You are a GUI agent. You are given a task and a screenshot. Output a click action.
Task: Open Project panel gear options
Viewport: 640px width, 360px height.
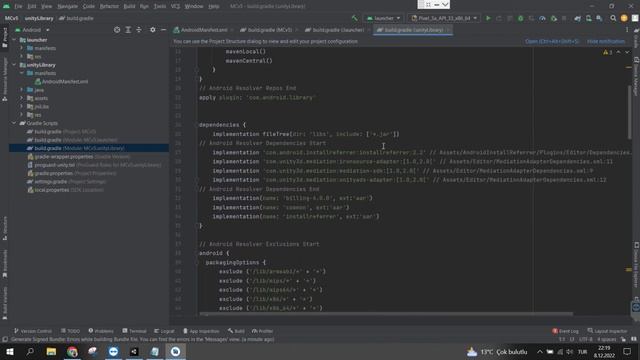[153, 30]
